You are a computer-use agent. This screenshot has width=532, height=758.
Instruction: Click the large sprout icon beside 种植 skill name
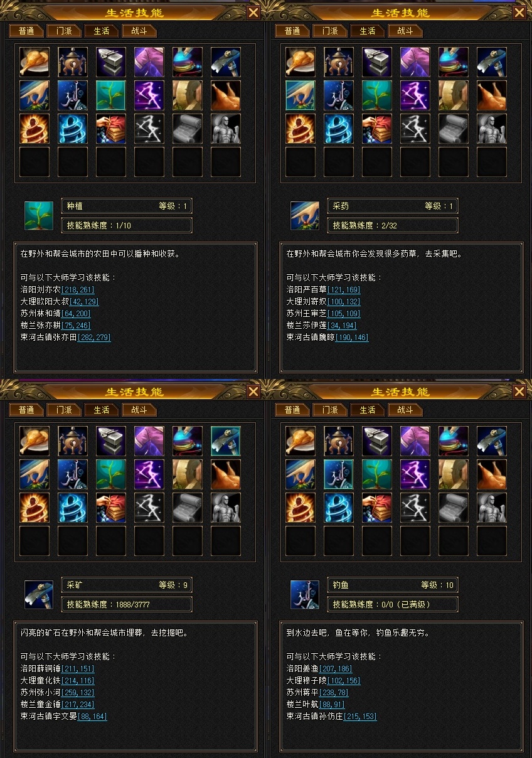pyautogui.click(x=39, y=216)
